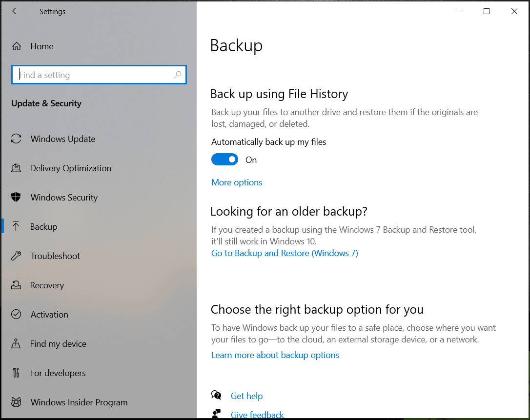Click the Windows Insider Program icon
The image size is (530, 420).
coord(16,402)
